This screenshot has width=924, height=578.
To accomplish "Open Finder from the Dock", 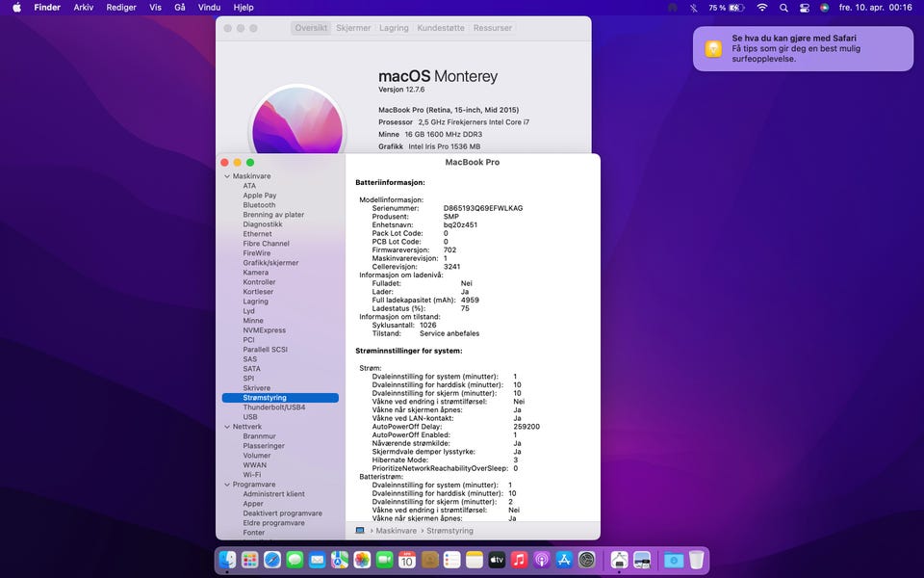I will click(227, 559).
